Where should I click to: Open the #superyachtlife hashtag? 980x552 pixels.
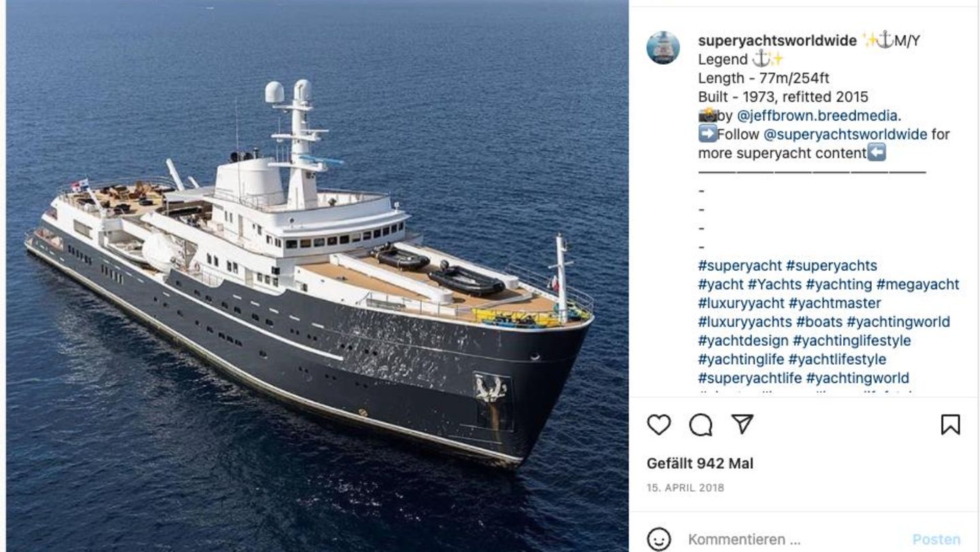point(750,378)
